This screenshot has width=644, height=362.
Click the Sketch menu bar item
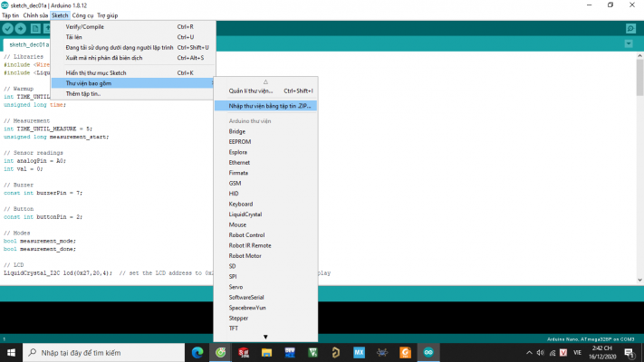pos(60,15)
